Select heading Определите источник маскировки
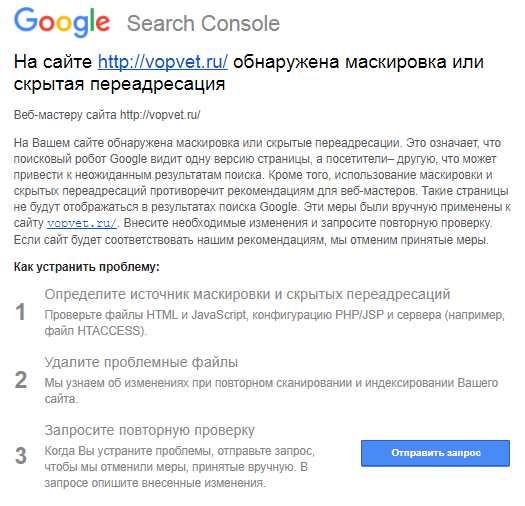The image size is (525, 506). (x=247, y=294)
